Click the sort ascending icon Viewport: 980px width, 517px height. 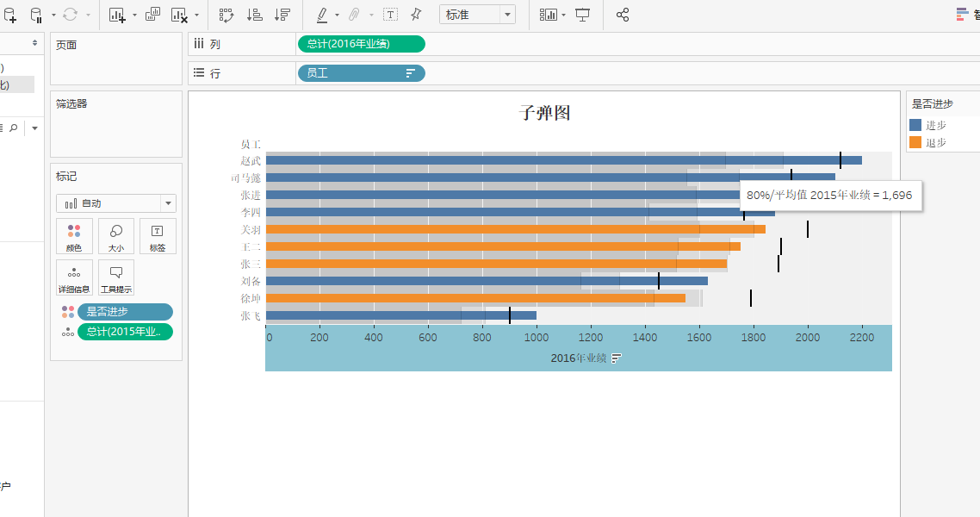coord(254,15)
